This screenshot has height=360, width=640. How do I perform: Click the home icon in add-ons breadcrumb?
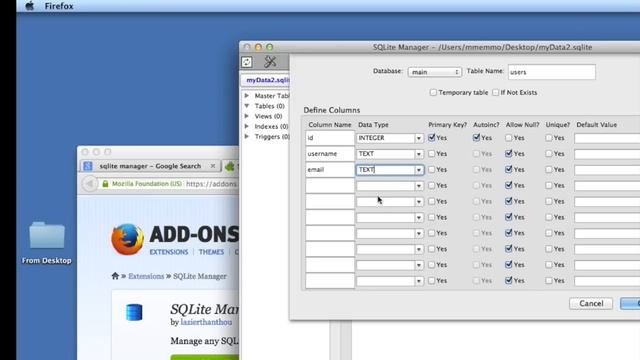115,276
